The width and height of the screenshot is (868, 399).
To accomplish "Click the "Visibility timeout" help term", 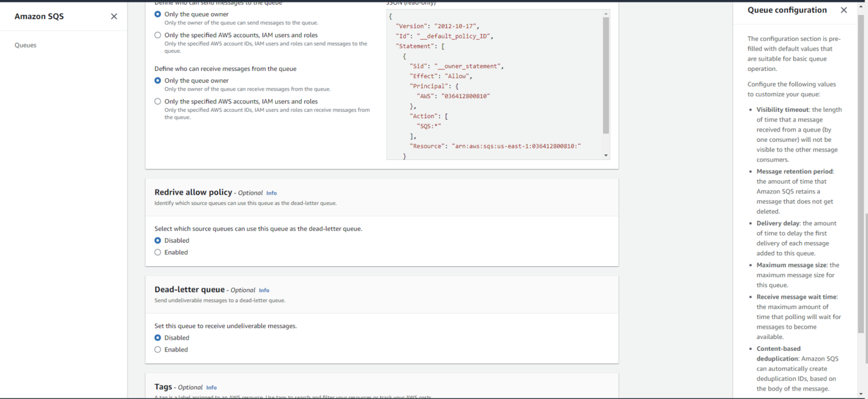I will click(783, 109).
